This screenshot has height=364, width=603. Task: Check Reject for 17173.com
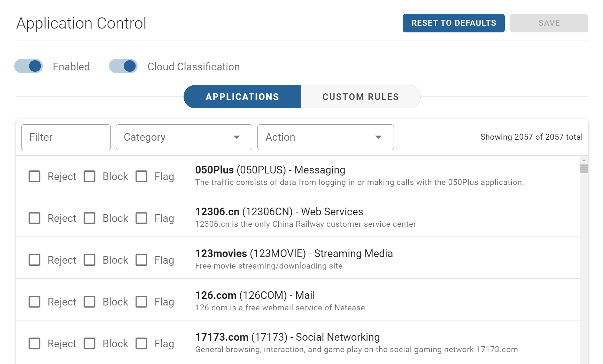(34, 343)
